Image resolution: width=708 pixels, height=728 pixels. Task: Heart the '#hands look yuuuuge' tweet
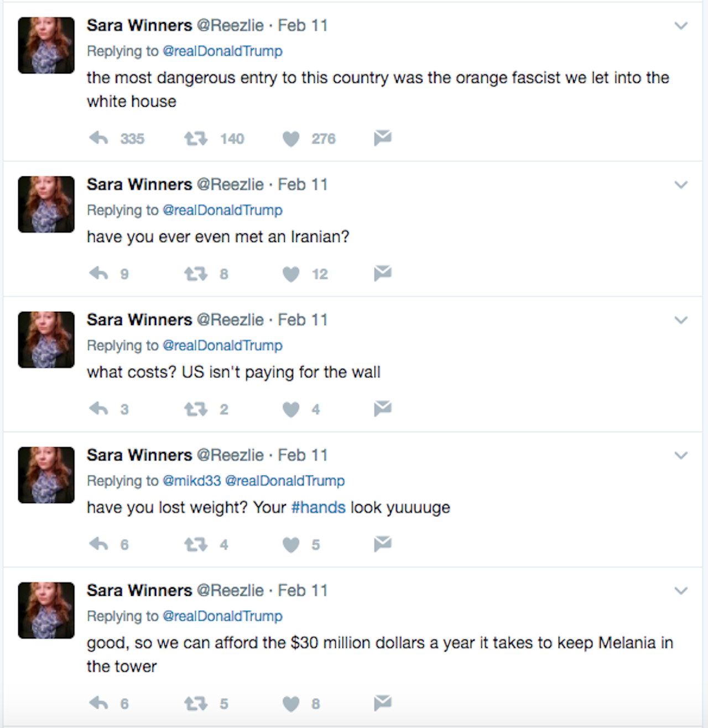coord(290,544)
